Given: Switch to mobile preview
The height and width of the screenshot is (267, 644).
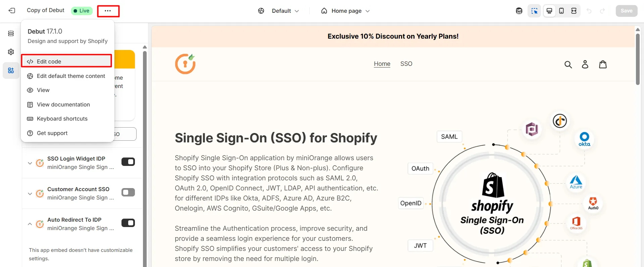Looking at the screenshot, I should click(561, 11).
